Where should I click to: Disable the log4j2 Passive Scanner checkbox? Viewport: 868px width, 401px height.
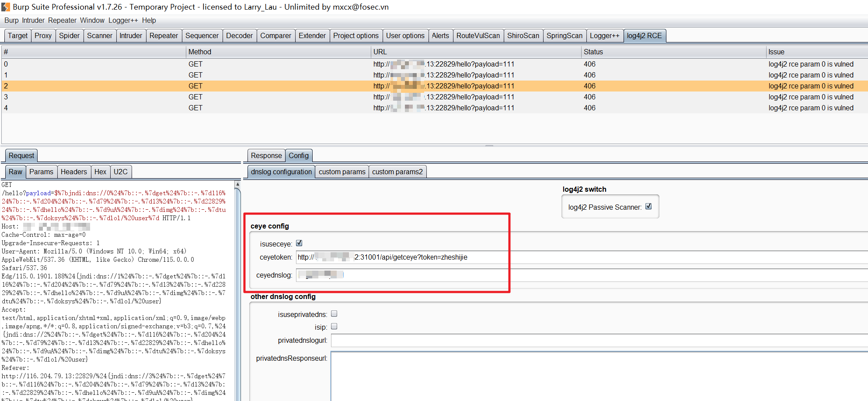pos(648,207)
